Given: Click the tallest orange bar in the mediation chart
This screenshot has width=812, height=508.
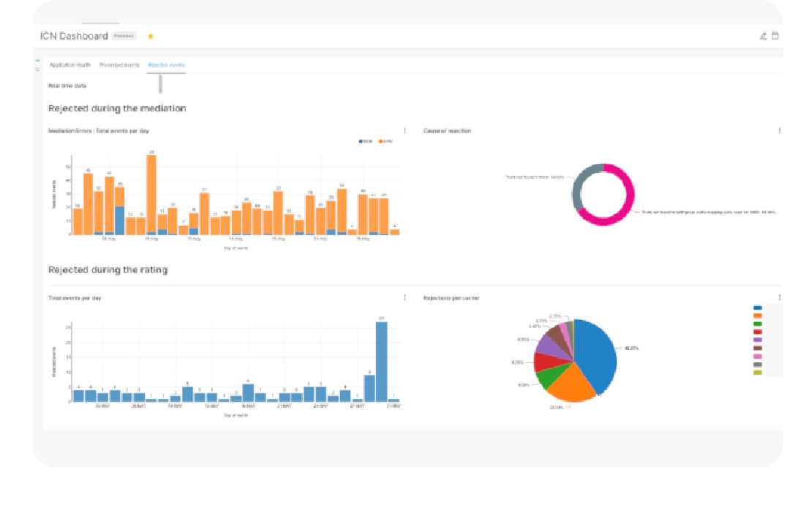Looking at the screenshot, I should click(x=151, y=195).
